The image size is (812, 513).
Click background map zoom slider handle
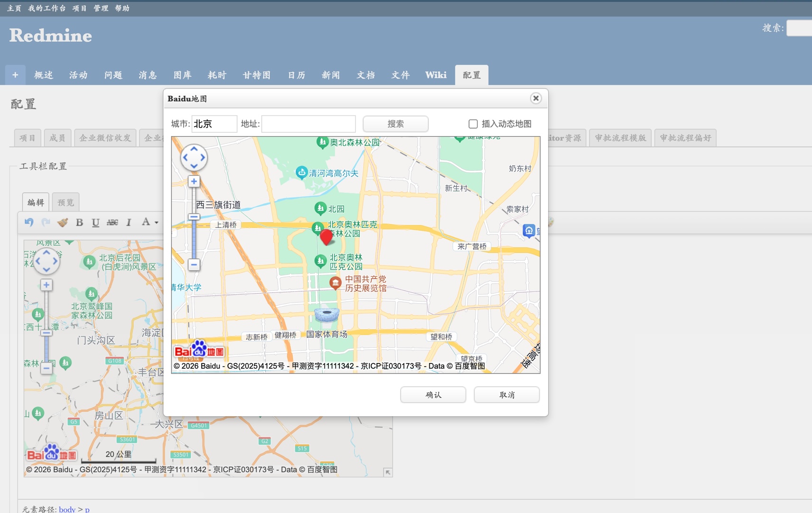pos(46,333)
